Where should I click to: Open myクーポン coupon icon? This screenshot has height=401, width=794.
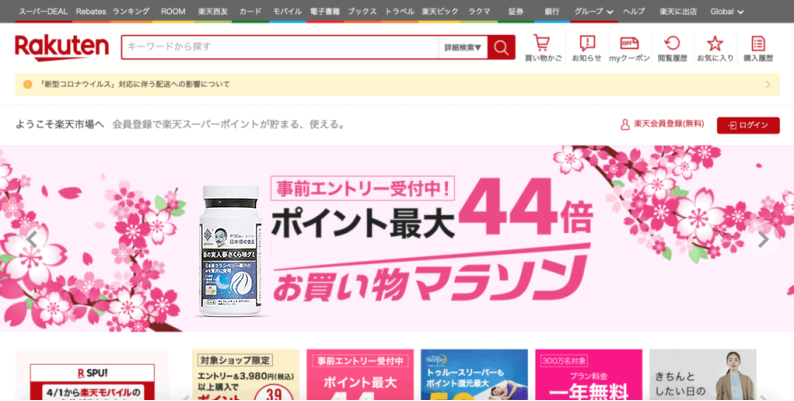point(629,48)
